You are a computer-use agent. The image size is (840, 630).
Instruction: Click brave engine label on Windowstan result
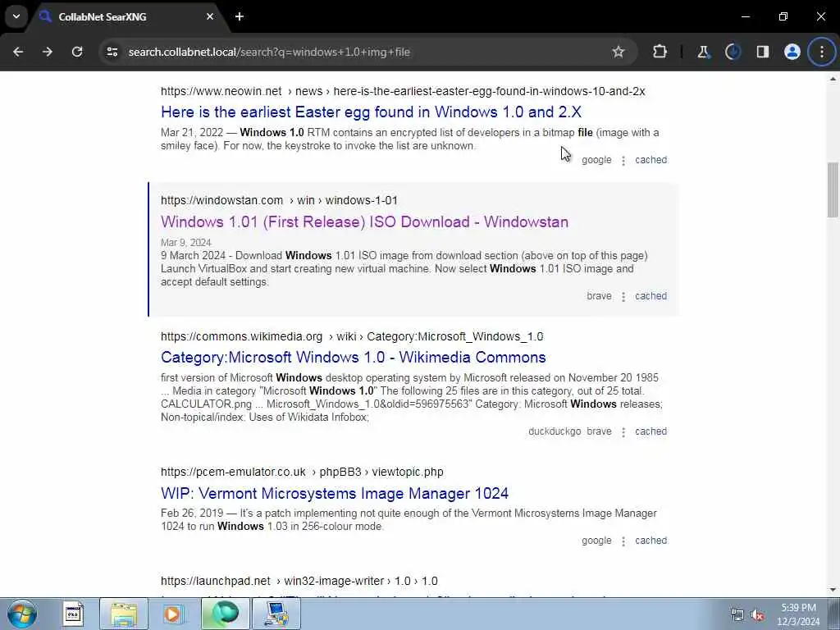click(x=599, y=295)
